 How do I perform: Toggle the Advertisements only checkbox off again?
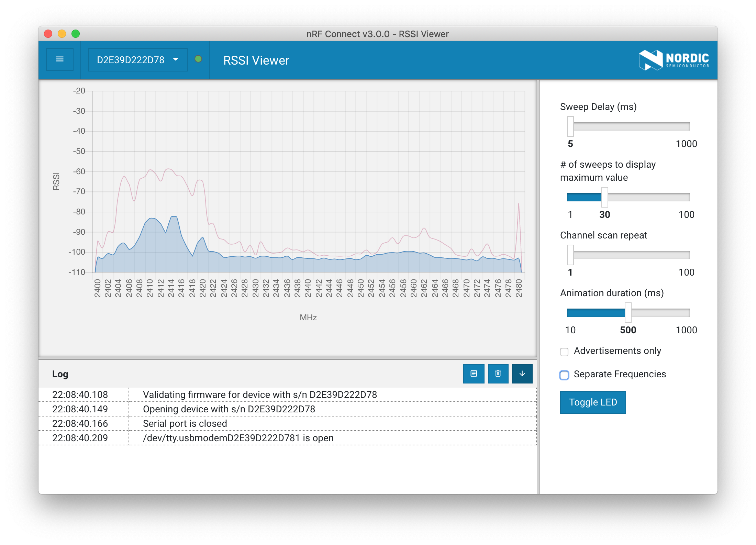click(x=564, y=352)
